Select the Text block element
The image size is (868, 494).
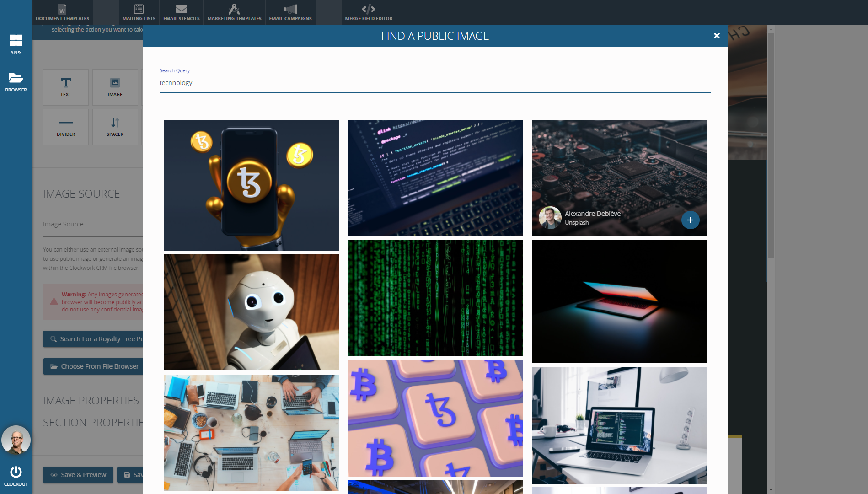[x=66, y=87]
